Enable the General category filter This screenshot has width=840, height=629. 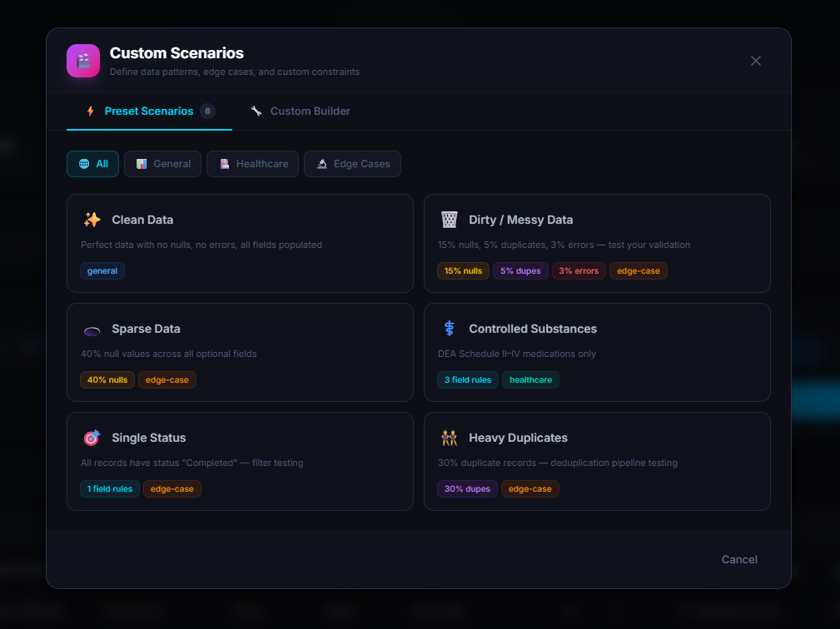(x=162, y=164)
